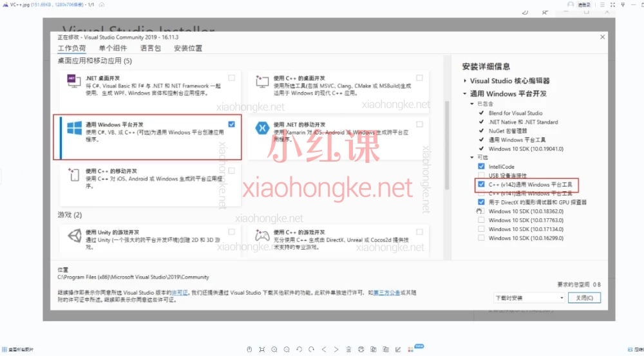Toggle the DirectX graphics debugger and GPU profiler checkbox
The width and height of the screenshot is (644, 356).
(x=481, y=202)
